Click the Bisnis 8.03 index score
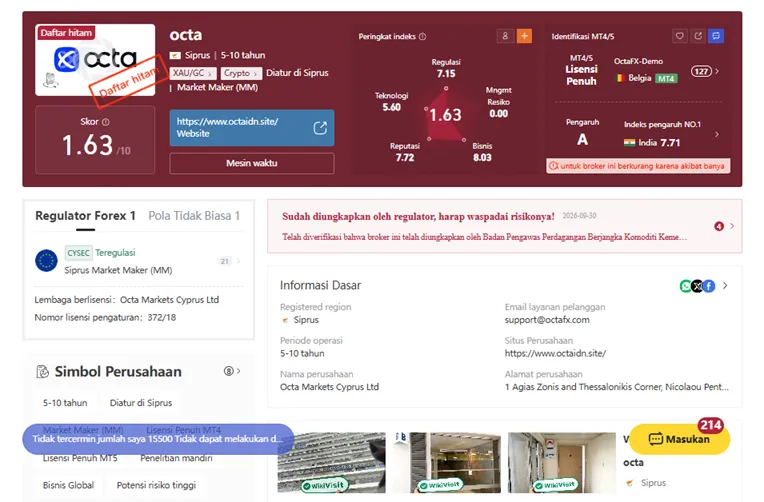 click(482, 152)
